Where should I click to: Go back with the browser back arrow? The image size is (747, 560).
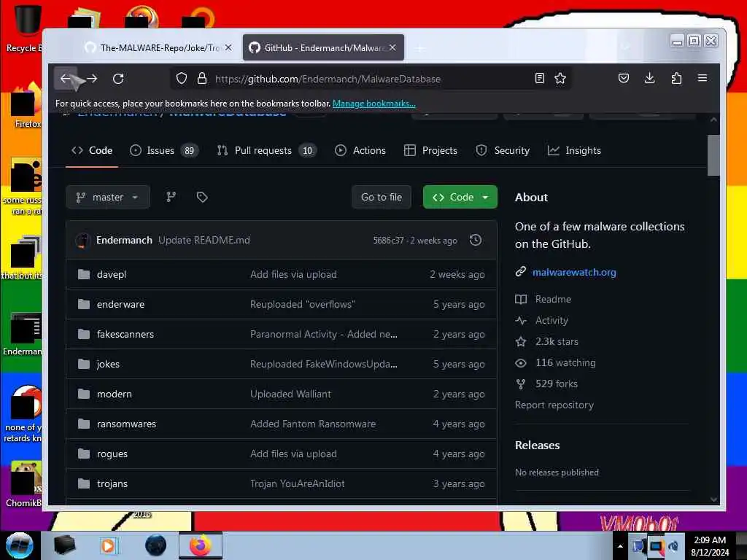coord(65,79)
